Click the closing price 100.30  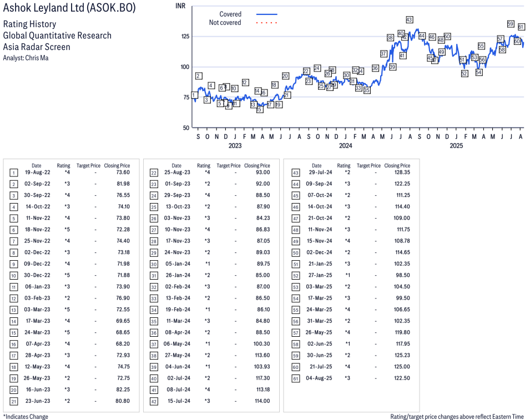click(262, 343)
